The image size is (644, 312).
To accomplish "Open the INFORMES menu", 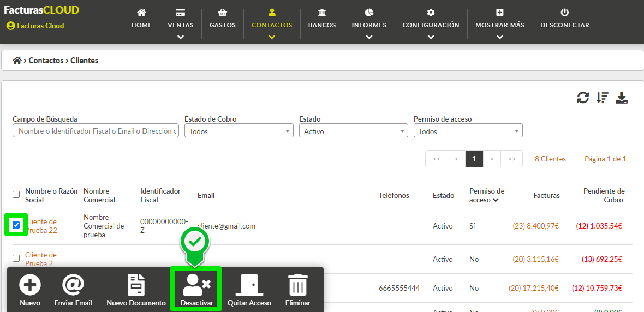I will coord(369,24).
